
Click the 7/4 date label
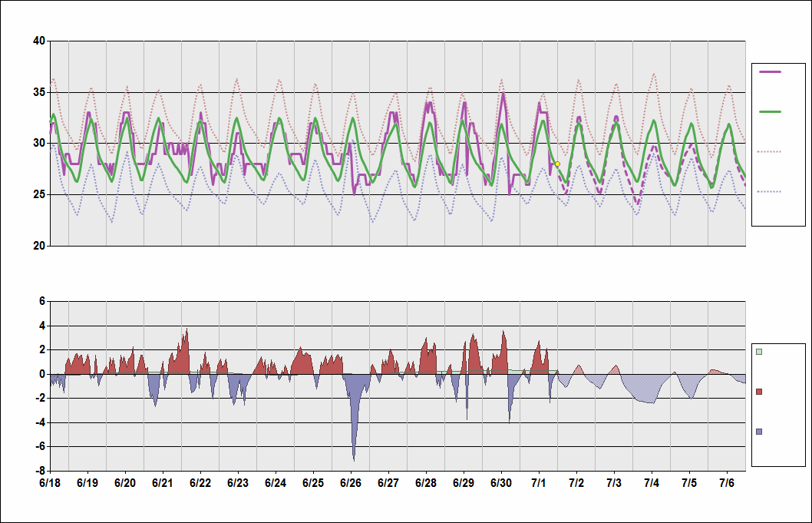tap(652, 484)
